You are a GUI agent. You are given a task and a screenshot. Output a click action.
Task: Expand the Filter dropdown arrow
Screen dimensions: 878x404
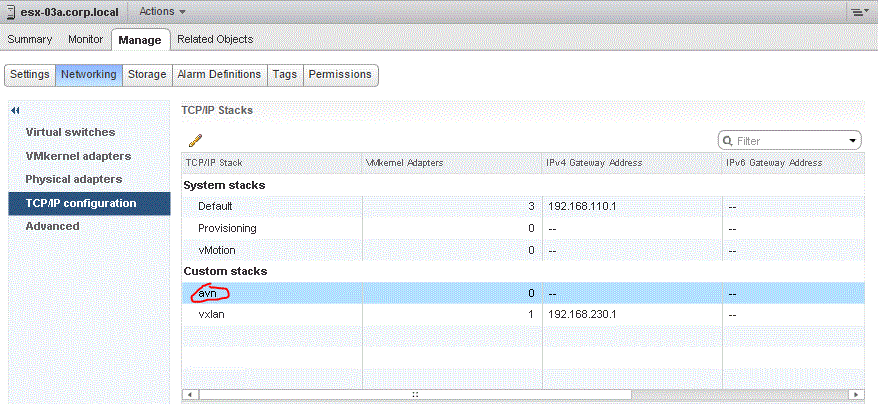point(852,141)
